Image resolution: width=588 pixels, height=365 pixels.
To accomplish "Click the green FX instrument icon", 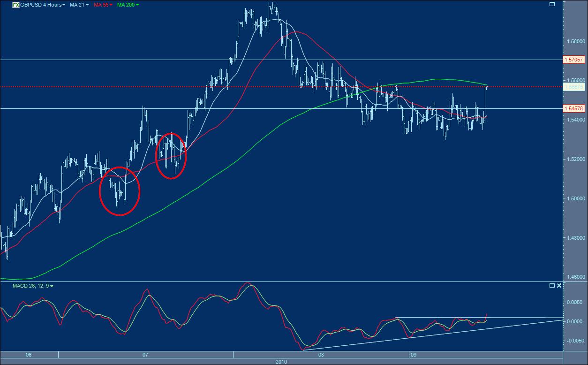I will pos(16,5).
